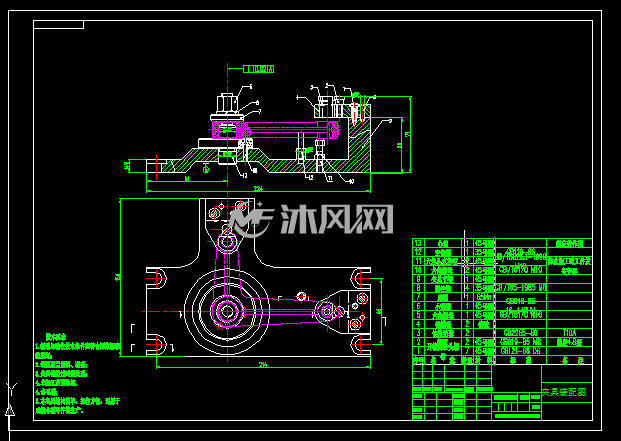
Task: Select item number 1 in the parts list
Action: (417, 351)
